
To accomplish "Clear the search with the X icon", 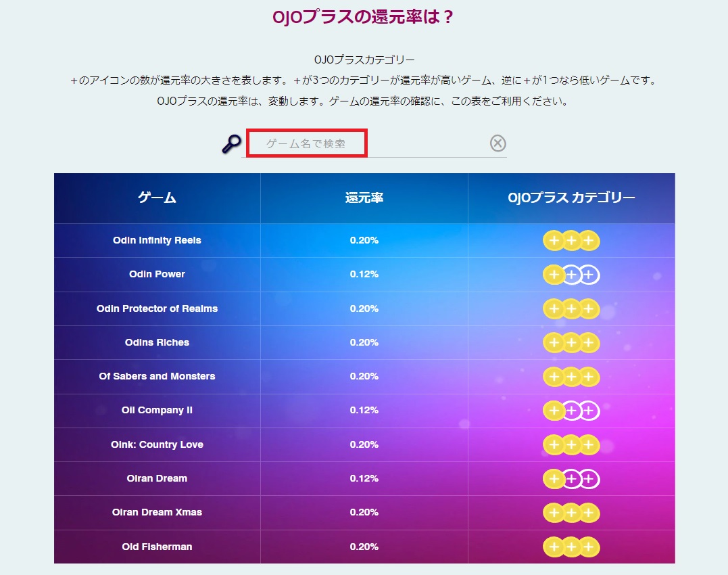I will point(498,143).
